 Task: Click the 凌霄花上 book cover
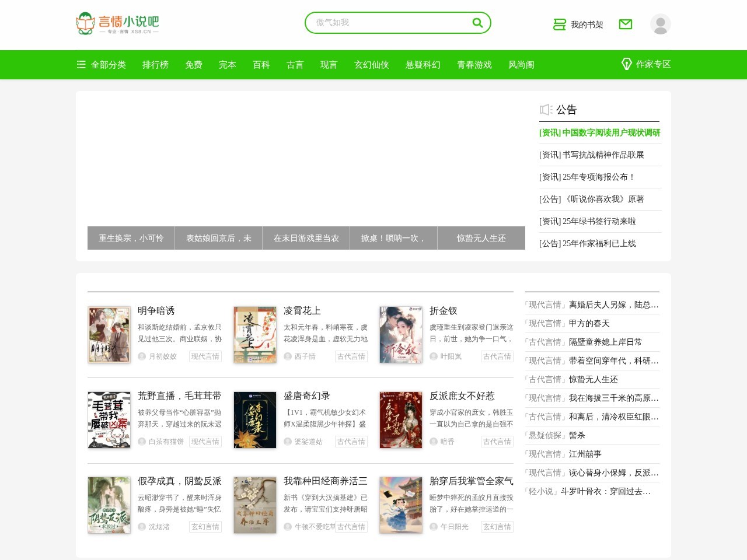[x=255, y=335]
